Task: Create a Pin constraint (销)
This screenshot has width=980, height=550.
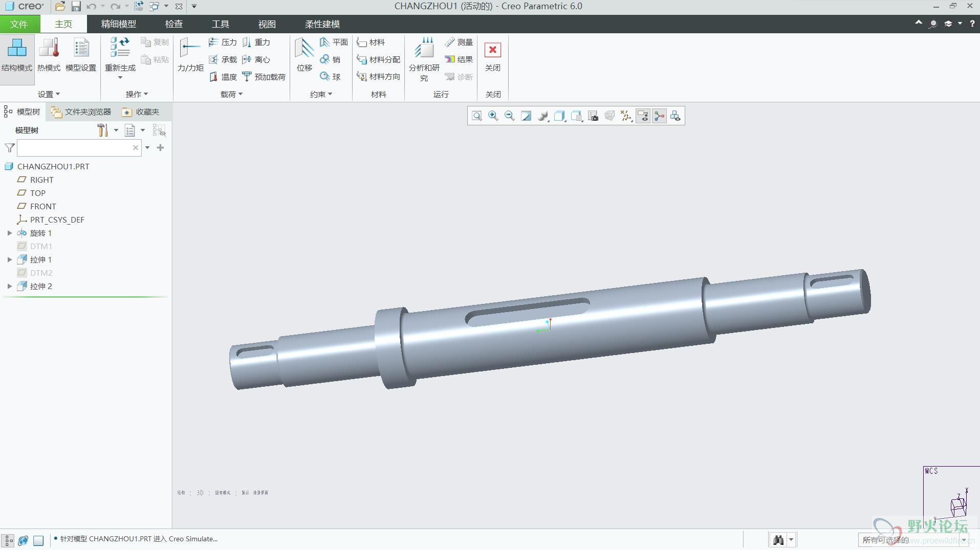Action: click(330, 59)
